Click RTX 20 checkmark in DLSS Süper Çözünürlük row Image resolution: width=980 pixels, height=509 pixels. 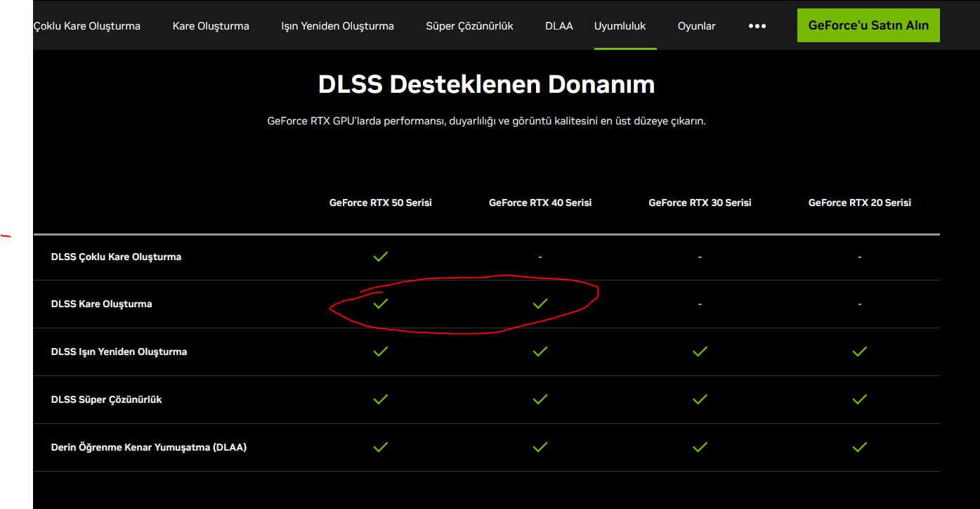[859, 399]
